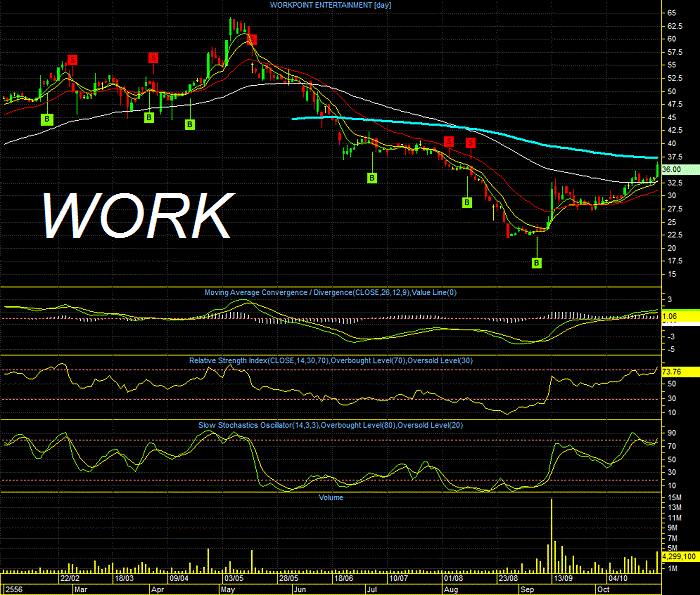Click the 18/06 date label
The width and height of the screenshot is (700, 595).
[343, 578]
